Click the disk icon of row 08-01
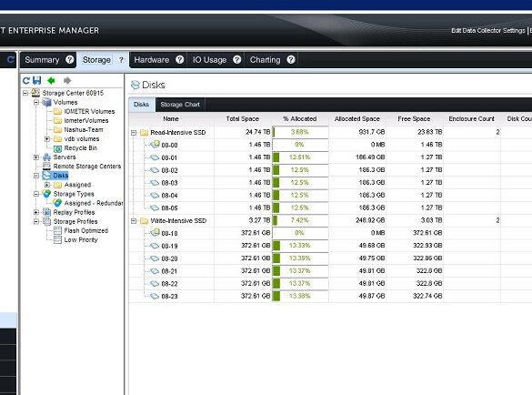Viewport: 532px width, 395px height. point(155,157)
